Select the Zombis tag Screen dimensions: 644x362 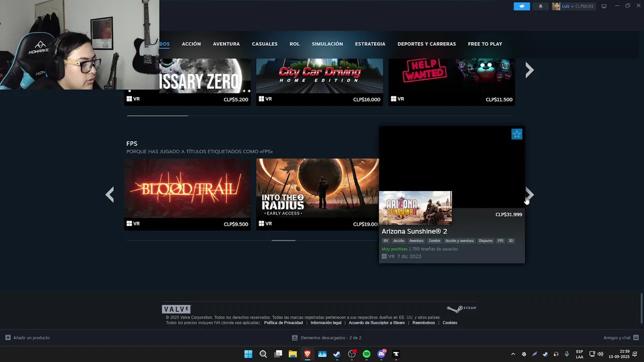click(x=434, y=241)
